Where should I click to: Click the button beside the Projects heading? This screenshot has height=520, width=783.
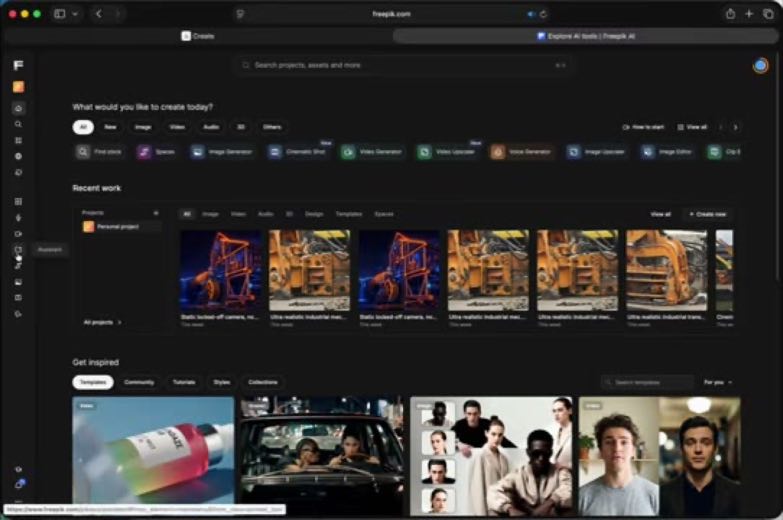pyautogui.click(x=156, y=213)
